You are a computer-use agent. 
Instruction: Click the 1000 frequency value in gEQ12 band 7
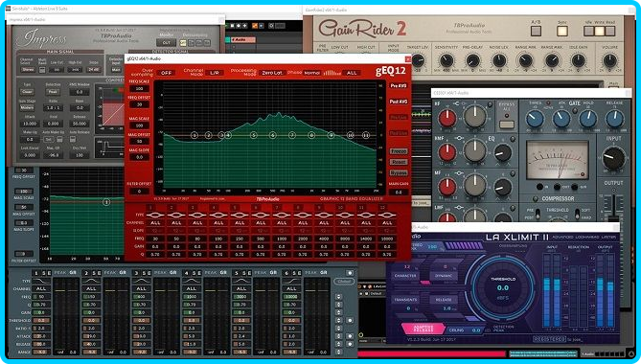(x=282, y=239)
